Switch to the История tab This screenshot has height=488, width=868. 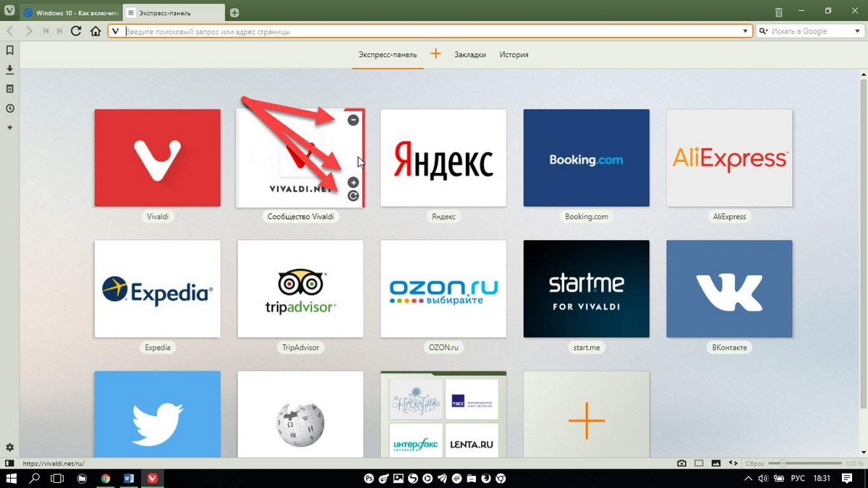click(514, 55)
